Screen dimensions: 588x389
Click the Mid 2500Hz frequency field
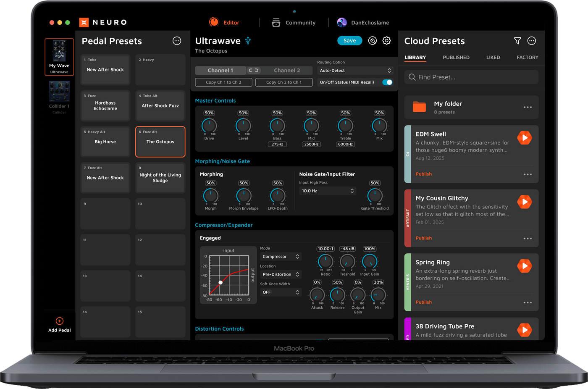click(311, 144)
